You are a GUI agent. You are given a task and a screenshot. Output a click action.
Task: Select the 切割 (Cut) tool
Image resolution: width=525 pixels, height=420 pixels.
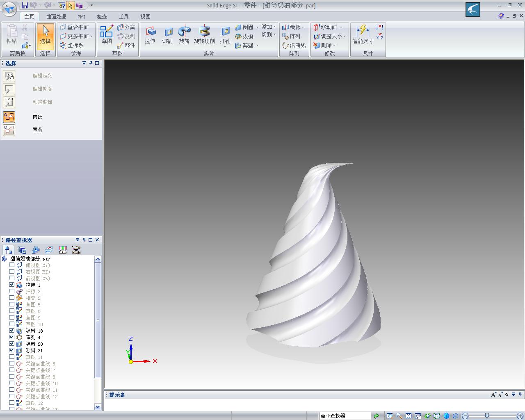tap(167, 36)
